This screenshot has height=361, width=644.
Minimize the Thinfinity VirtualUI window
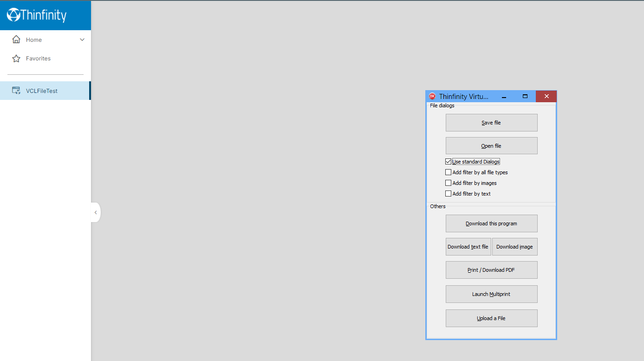pos(504,97)
